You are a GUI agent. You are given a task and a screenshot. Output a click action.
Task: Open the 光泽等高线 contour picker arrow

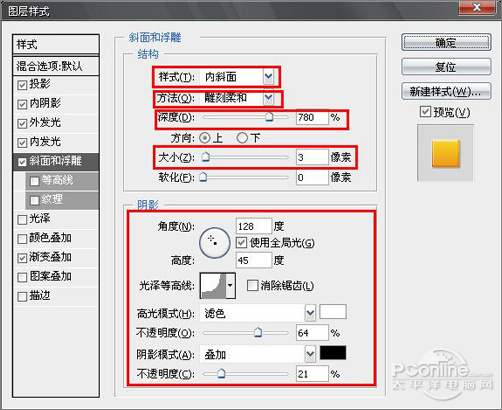tap(230, 285)
